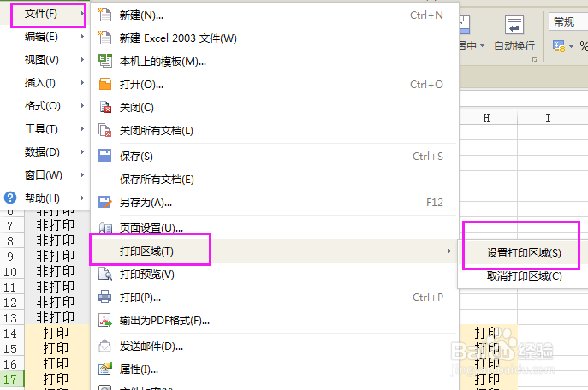Screen dimensions: 588x390
Task: Open the 帮助(H) menu
Action: click(45, 198)
